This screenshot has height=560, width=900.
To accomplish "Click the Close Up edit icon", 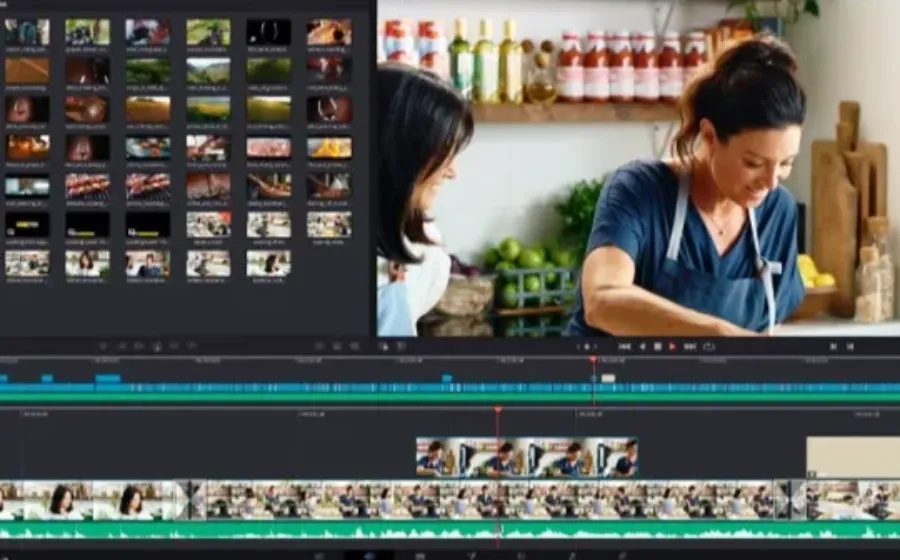I will point(157,346).
